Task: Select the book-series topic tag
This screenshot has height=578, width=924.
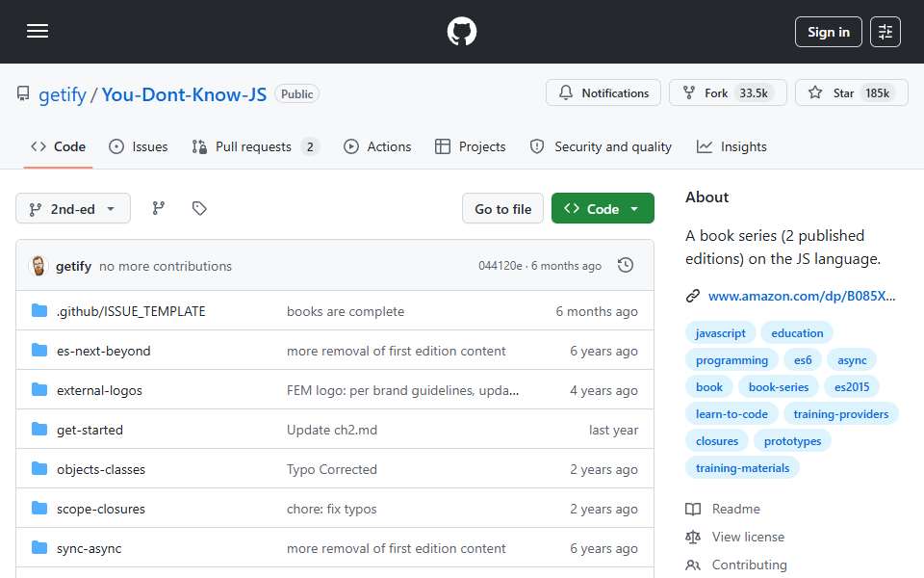Action: (779, 387)
